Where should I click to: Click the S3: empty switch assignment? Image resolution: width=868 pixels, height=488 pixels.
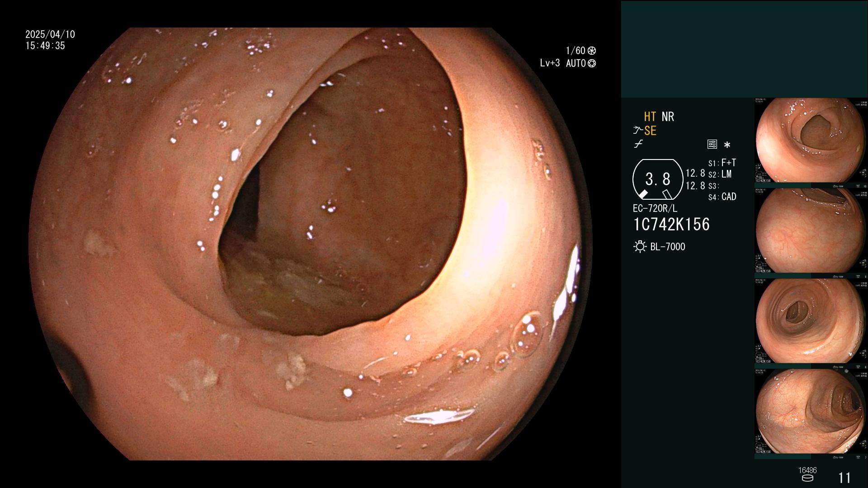tap(713, 186)
